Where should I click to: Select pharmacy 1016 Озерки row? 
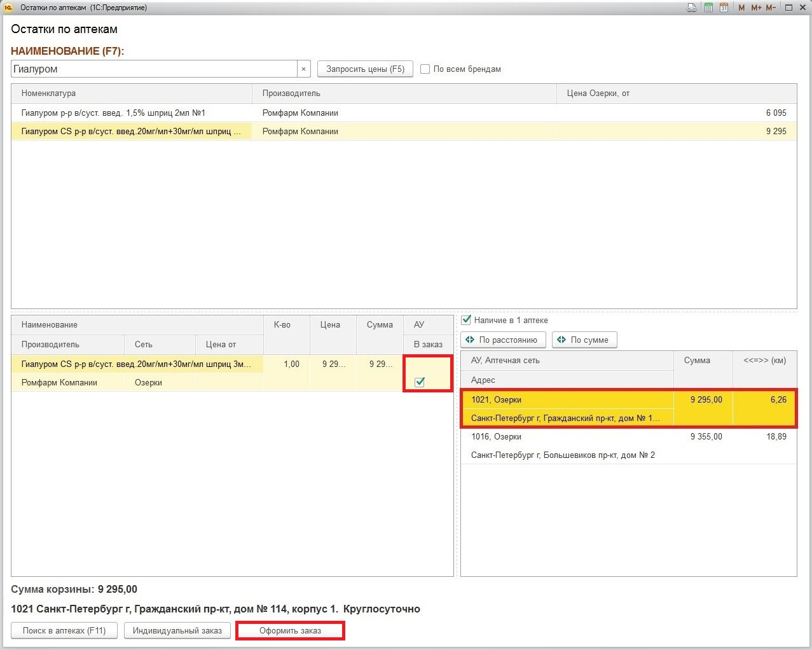pos(628,445)
